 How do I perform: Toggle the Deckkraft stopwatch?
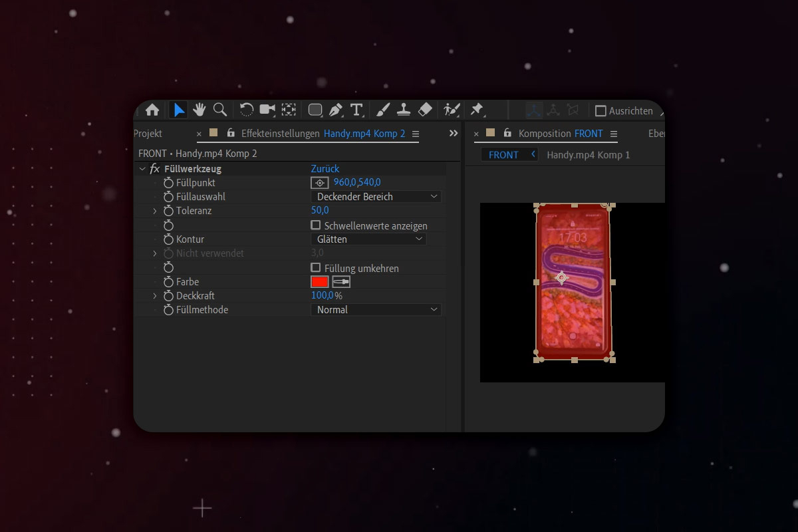[x=168, y=296]
